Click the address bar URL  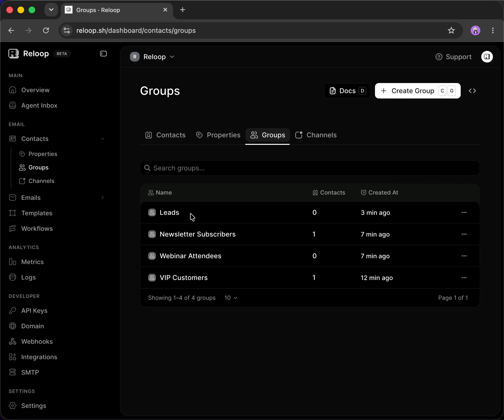click(136, 30)
